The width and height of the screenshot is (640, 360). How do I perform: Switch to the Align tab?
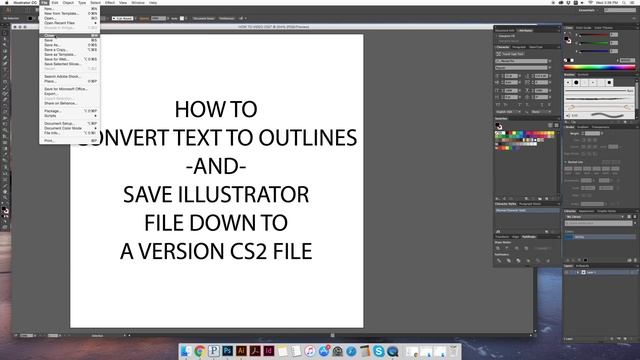tap(516, 237)
